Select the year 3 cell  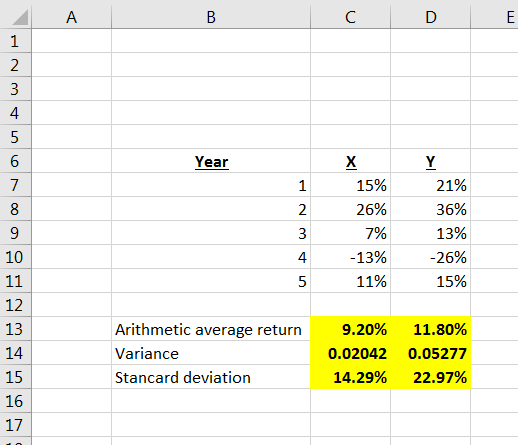[x=211, y=233]
